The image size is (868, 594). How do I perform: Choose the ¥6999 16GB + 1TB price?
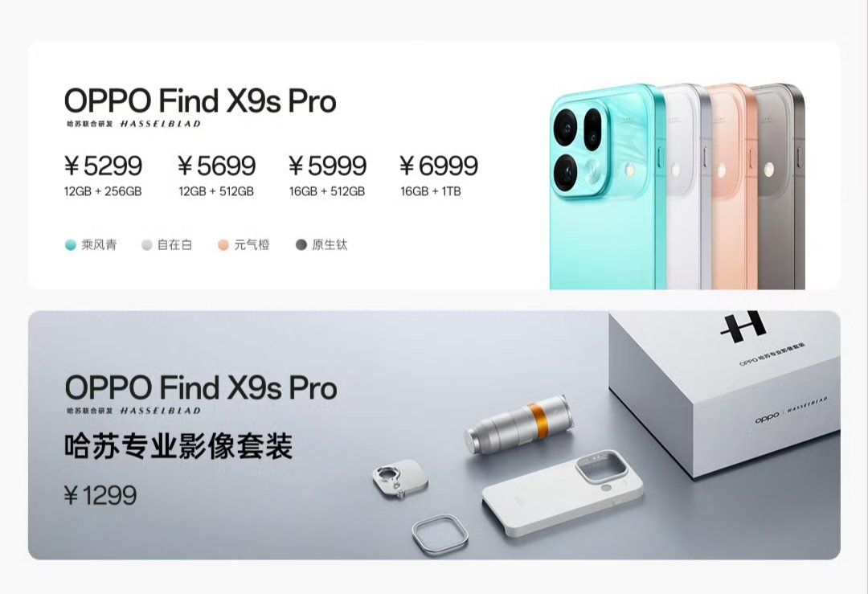[x=439, y=175]
